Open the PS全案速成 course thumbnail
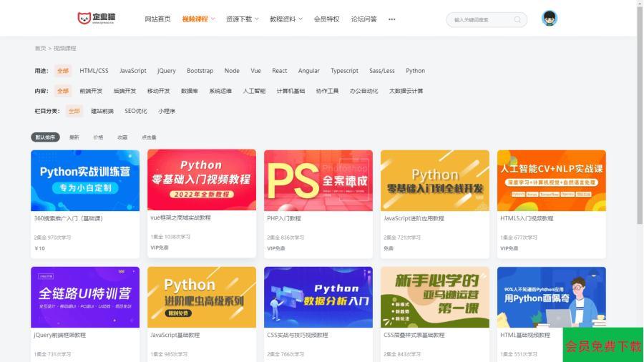644x362 pixels. click(318, 180)
